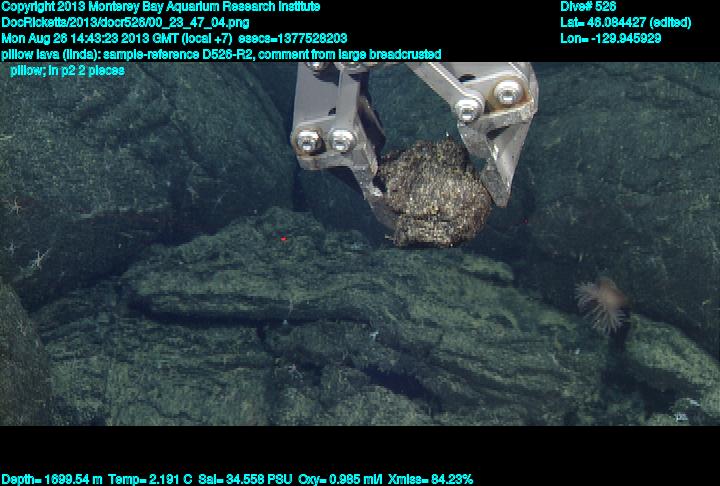Click the 'Xmiss= 84.23%' readout
Screen dimensions: 720x486
430,480
